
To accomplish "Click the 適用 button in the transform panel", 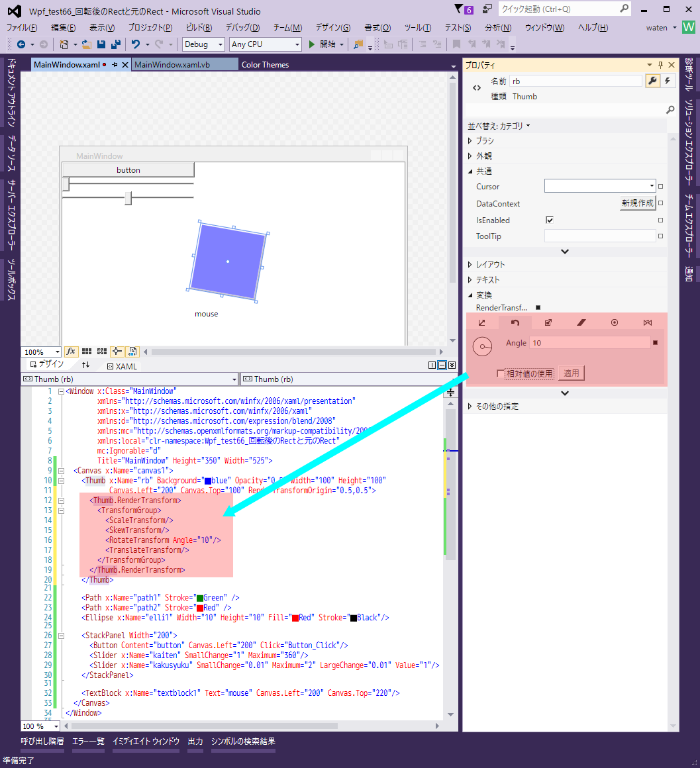I will pos(571,373).
